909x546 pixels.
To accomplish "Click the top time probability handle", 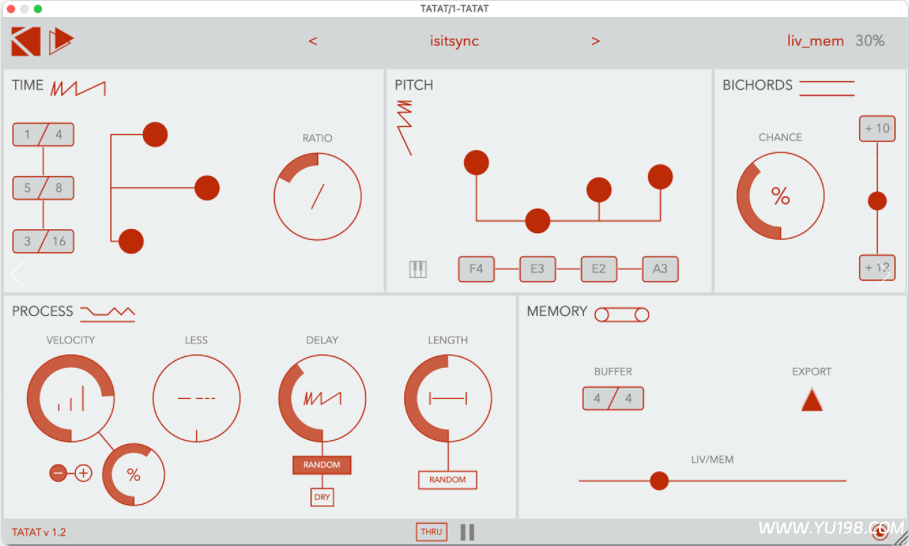I will (155, 134).
